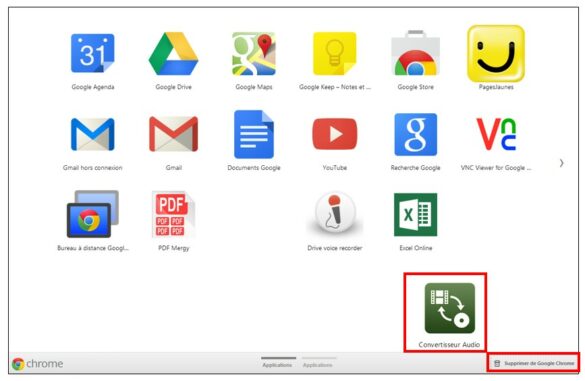Click Supprimer de Google Chrome button
Image resolution: width=585 pixels, height=381 pixels.
pyautogui.click(x=534, y=363)
